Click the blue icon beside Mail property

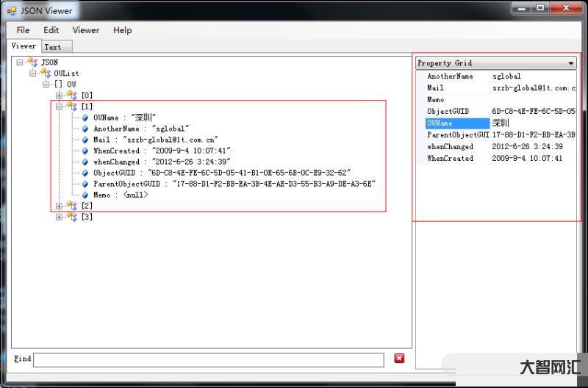[85, 140]
